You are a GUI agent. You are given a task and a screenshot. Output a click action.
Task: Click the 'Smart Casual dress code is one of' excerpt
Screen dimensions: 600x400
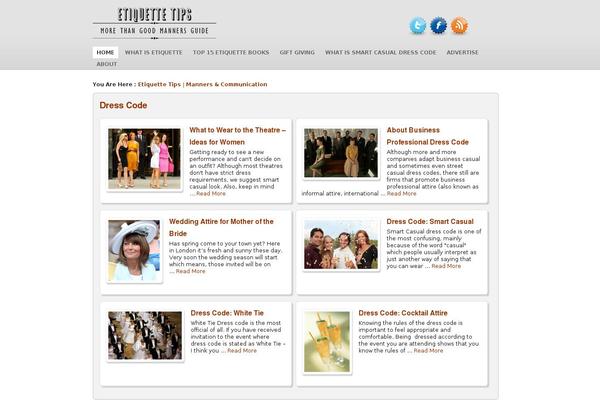tap(434, 249)
